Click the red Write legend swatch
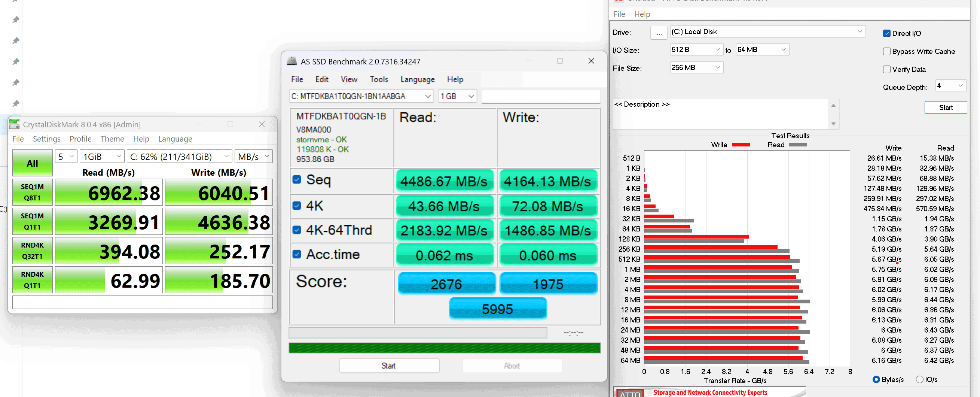 (x=741, y=145)
